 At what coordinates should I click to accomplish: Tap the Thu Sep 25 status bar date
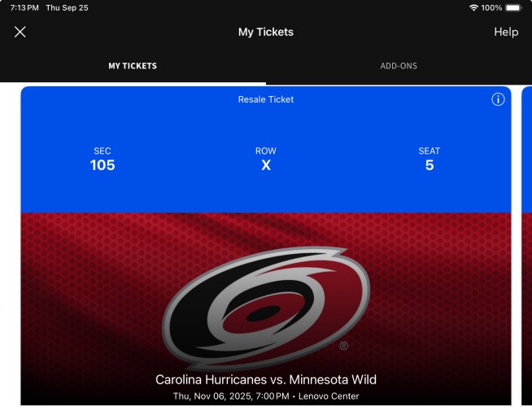(68, 7)
